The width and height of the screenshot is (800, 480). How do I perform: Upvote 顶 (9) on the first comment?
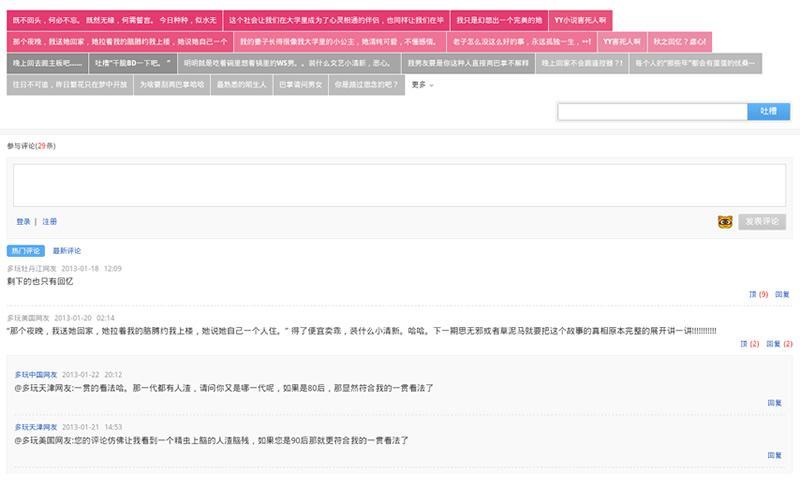[758, 294]
